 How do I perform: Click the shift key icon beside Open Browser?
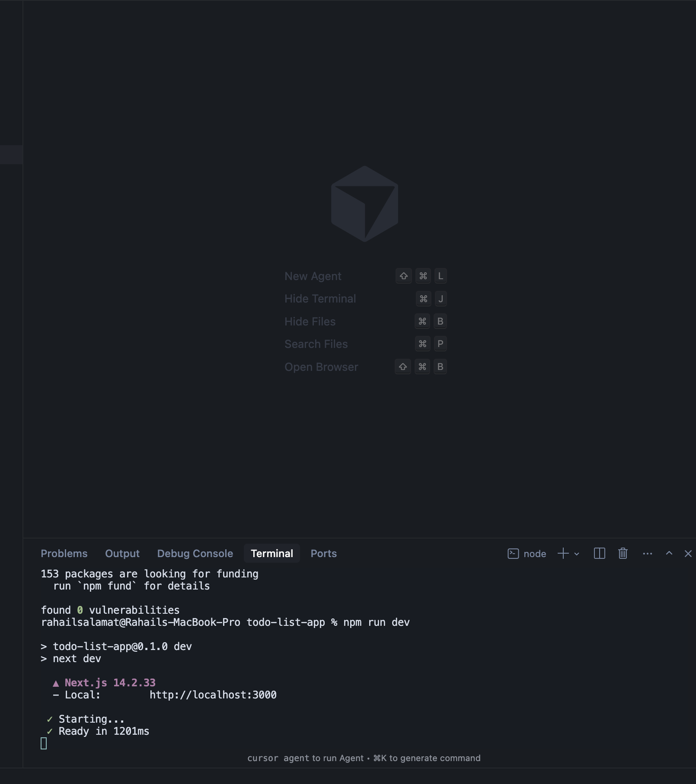(x=403, y=367)
